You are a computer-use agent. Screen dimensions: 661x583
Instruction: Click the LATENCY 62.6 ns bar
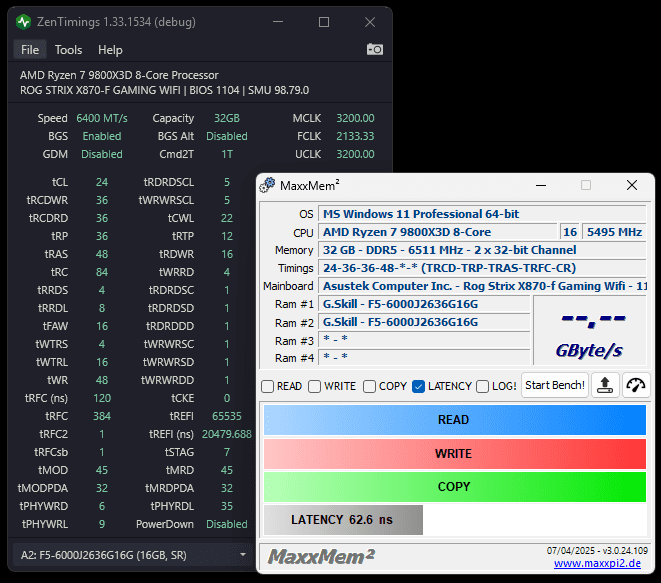tap(343, 520)
